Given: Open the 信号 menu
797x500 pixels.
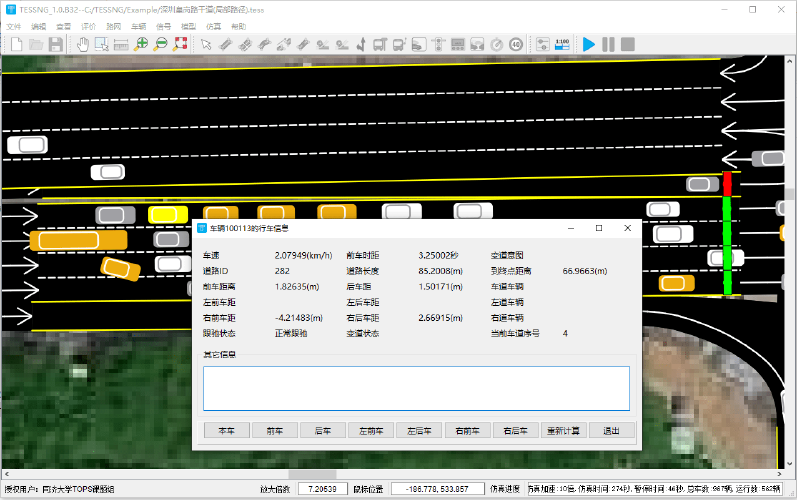Looking at the screenshot, I should (163, 26).
